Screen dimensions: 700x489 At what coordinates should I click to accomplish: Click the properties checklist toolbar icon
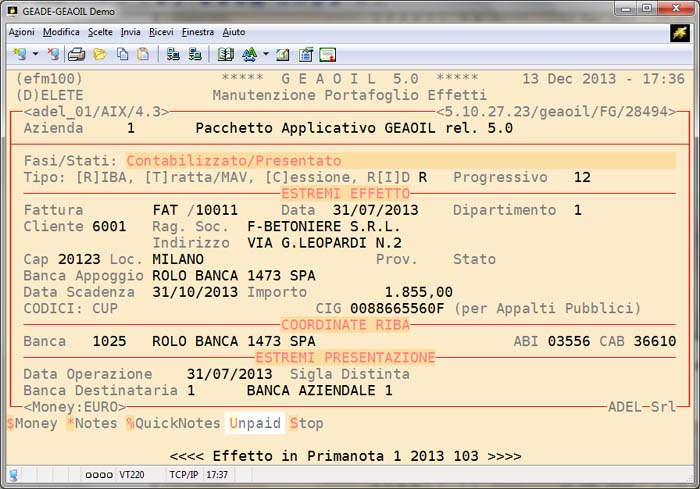point(306,54)
